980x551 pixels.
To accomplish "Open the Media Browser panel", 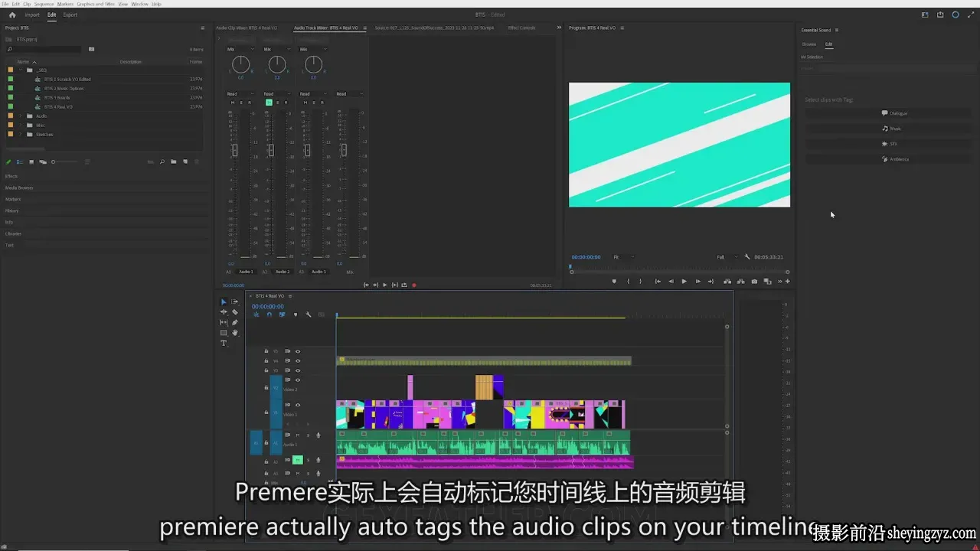I will 19,187.
